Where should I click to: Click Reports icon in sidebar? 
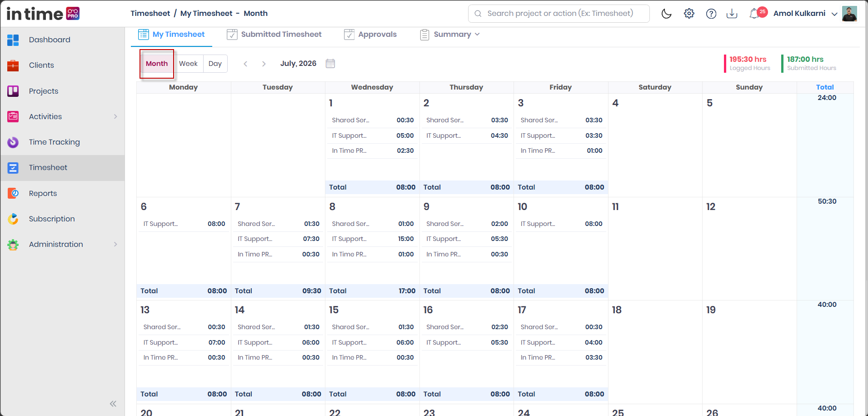click(x=13, y=193)
